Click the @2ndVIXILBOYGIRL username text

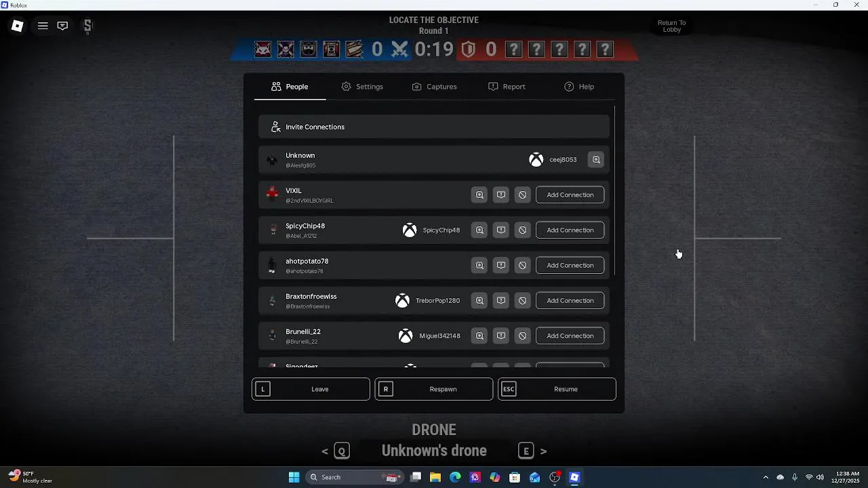309,201
